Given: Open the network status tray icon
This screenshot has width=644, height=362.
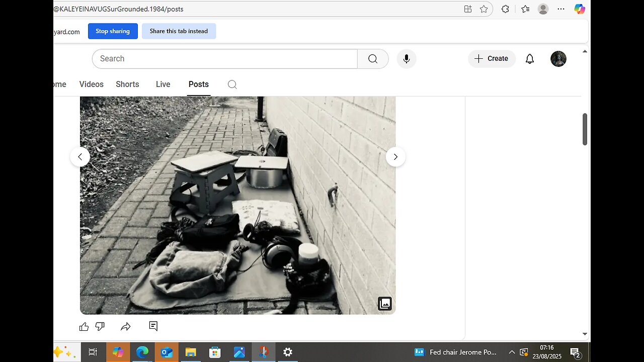Looking at the screenshot, I should [x=524, y=352].
